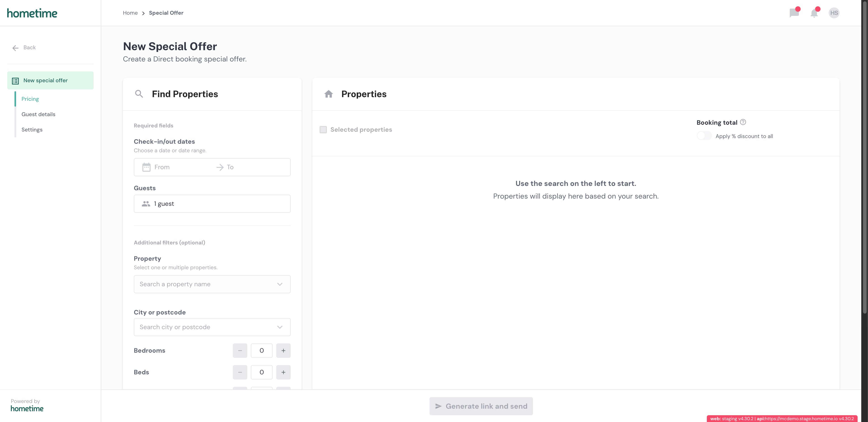
Task: Click Special Offer breadcrumb
Action: point(166,13)
